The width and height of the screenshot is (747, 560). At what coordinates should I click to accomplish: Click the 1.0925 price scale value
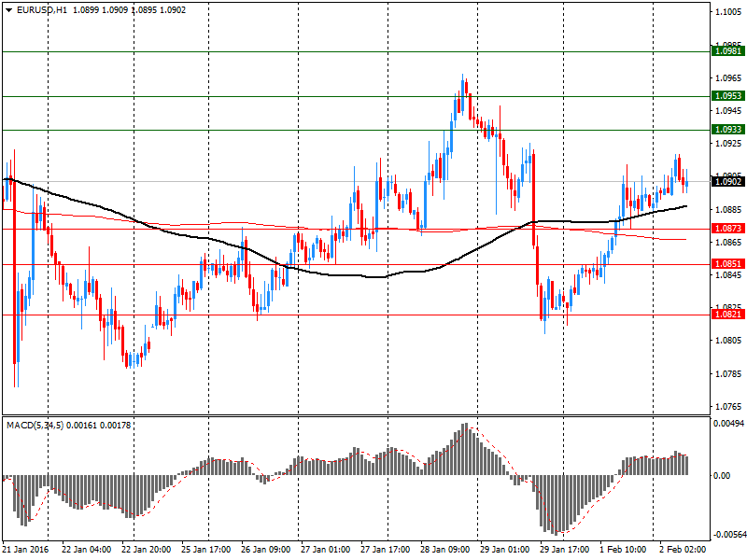(x=728, y=144)
